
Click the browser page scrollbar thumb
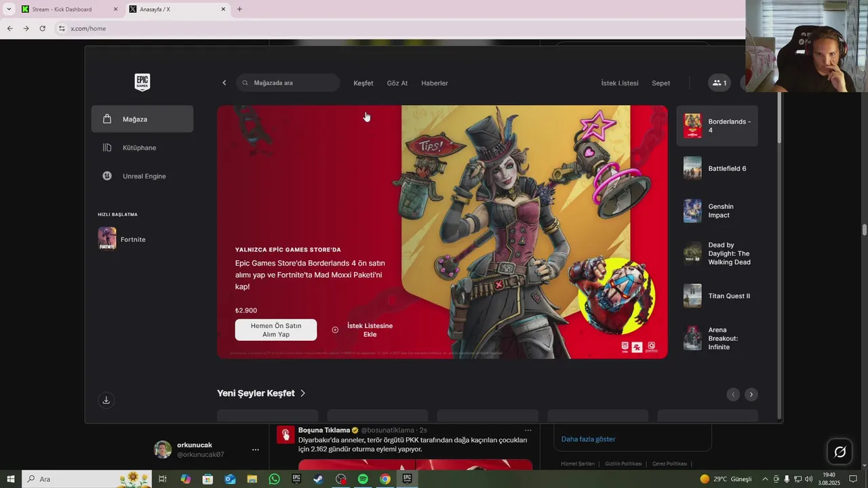[865, 230]
